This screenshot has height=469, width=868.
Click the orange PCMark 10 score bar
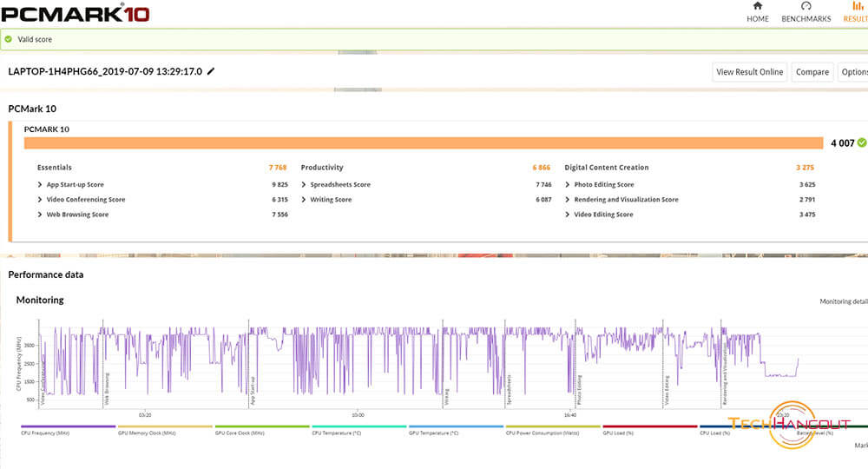tap(424, 142)
